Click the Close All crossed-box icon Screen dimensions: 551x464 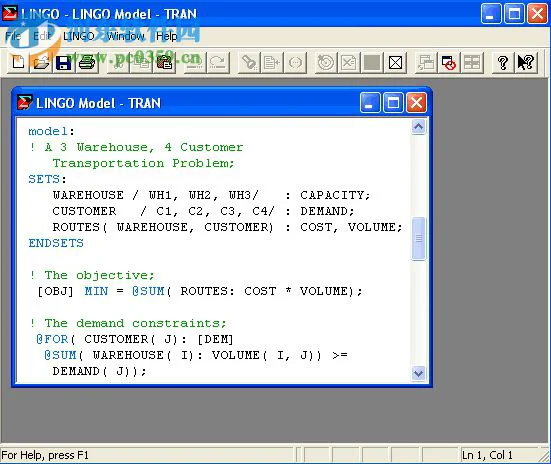tap(395, 63)
